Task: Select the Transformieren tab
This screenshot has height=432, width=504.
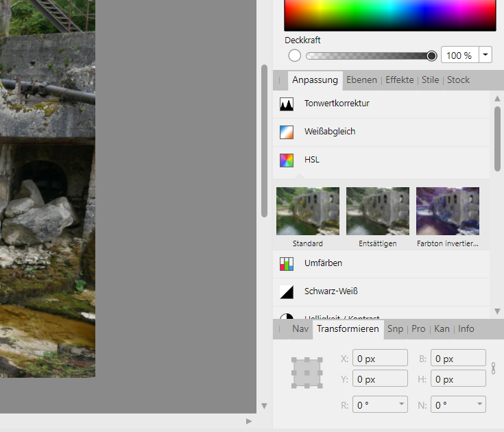Action: tap(348, 329)
